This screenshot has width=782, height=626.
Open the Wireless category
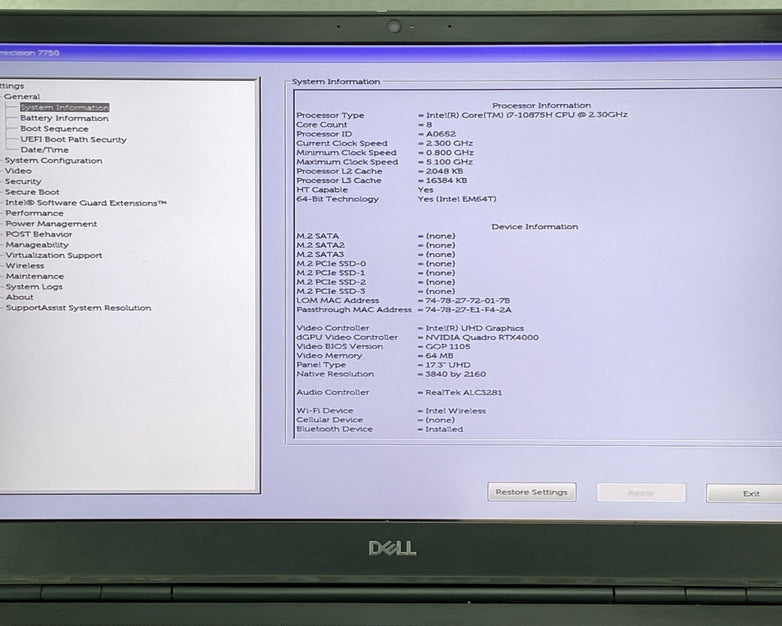click(x=25, y=266)
